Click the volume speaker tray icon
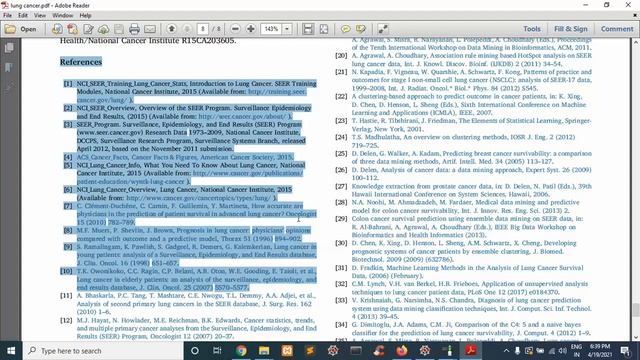The height and width of the screenshot is (360, 640). click(x=562, y=351)
